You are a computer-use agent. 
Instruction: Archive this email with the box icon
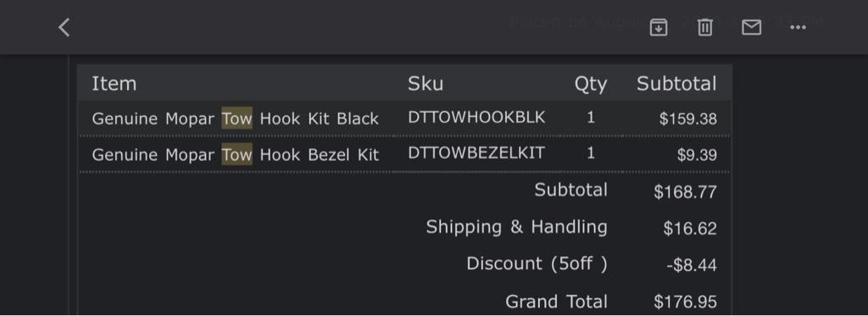click(658, 27)
